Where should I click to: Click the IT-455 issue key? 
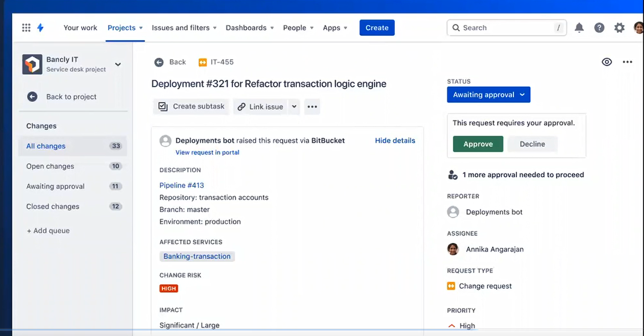pyautogui.click(x=222, y=62)
